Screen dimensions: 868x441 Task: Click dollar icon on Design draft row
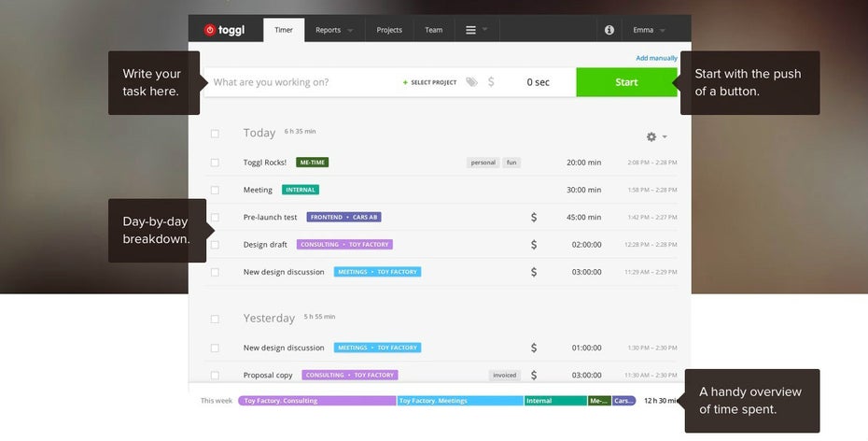click(x=534, y=244)
